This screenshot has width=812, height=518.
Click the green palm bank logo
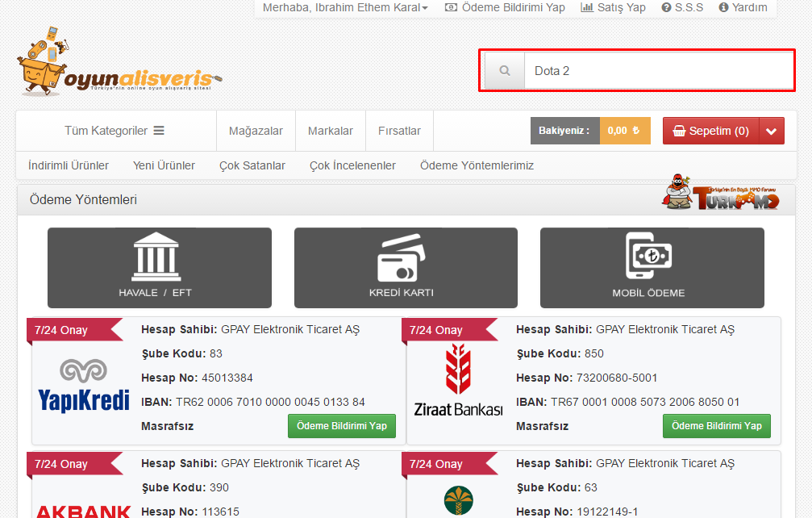point(458,500)
